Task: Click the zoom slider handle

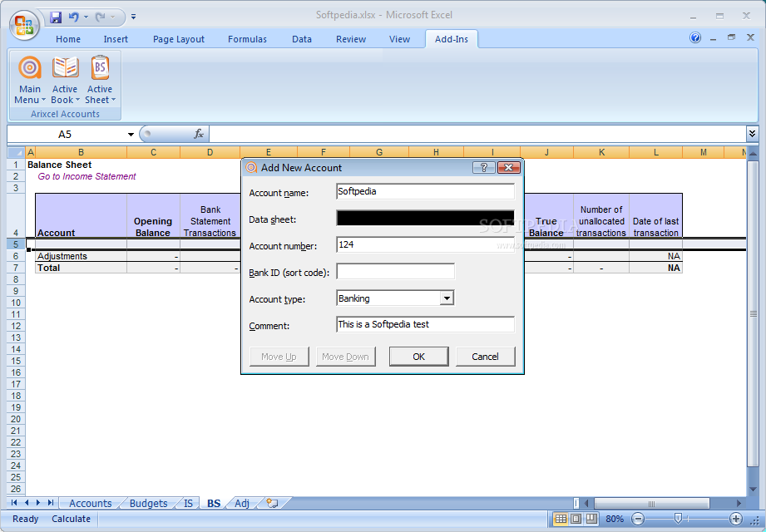Action: click(x=678, y=519)
